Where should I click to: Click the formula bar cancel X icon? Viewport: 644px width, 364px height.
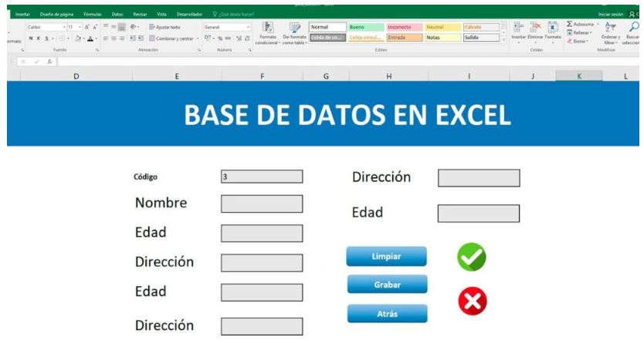click(x=23, y=62)
